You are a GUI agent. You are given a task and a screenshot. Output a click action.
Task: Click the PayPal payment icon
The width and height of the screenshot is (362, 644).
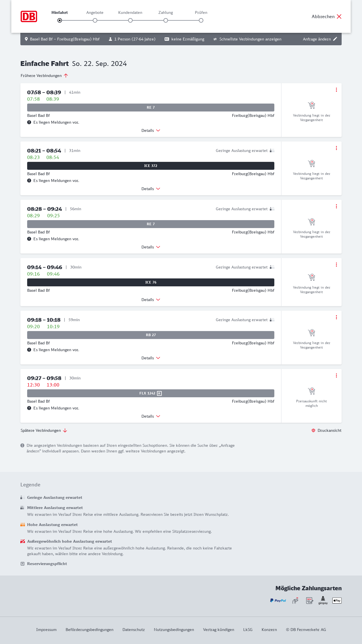(278, 600)
